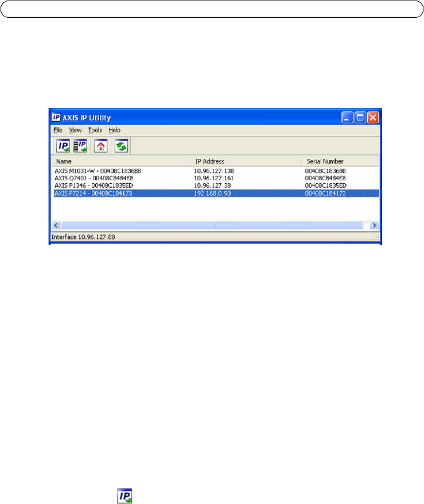424x504 pixels.
Task: Open the File menu
Action: [x=58, y=130]
